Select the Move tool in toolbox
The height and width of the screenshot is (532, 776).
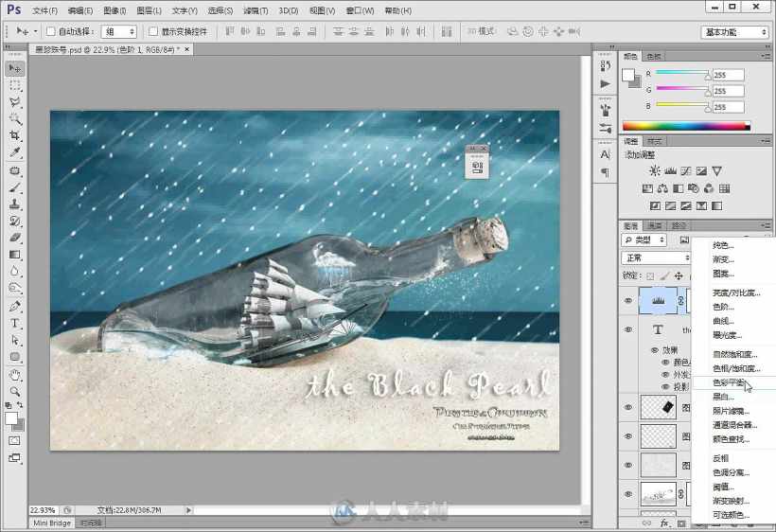(x=15, y=68)
